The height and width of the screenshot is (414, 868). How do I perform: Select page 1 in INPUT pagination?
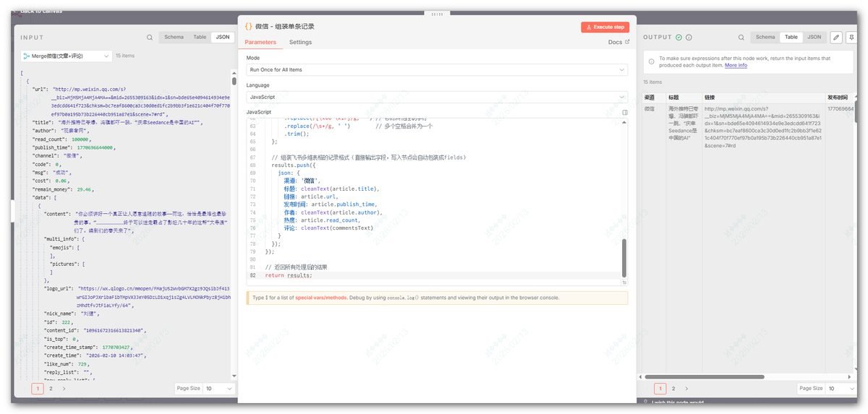tap(38, 388)
